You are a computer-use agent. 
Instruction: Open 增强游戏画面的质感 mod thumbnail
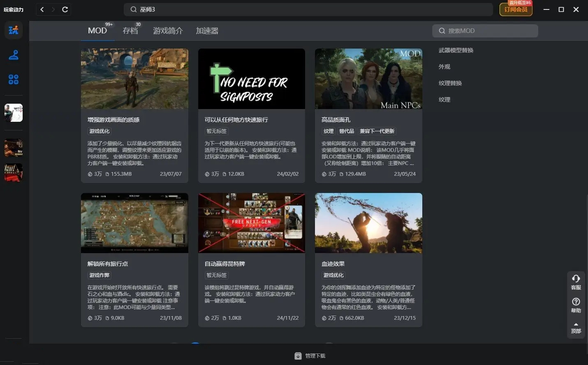(134, 79)
